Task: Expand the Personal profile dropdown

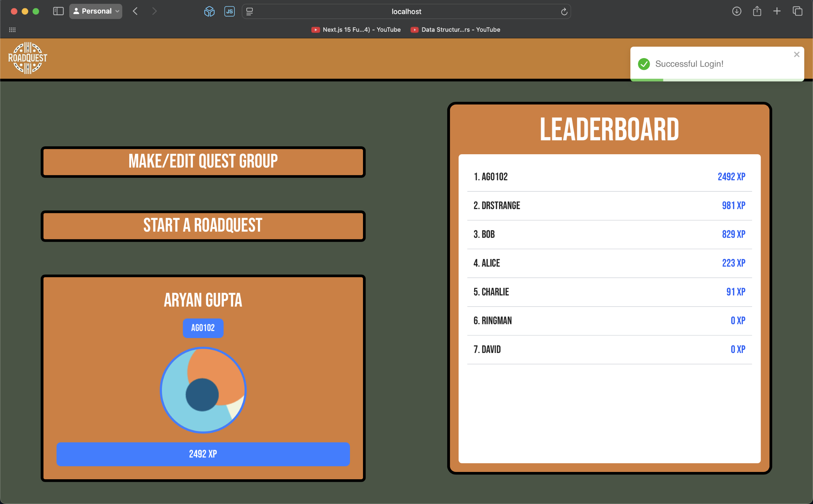Action: coord(96,11)
